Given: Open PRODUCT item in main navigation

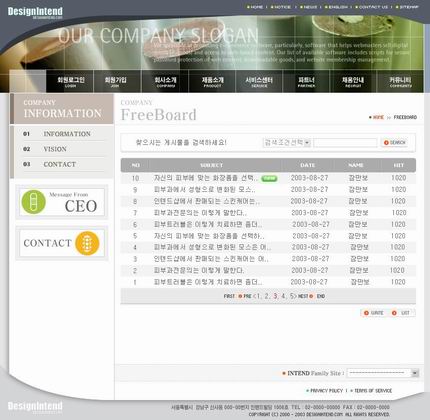Looking at the screenshot, I should (212, 81).
